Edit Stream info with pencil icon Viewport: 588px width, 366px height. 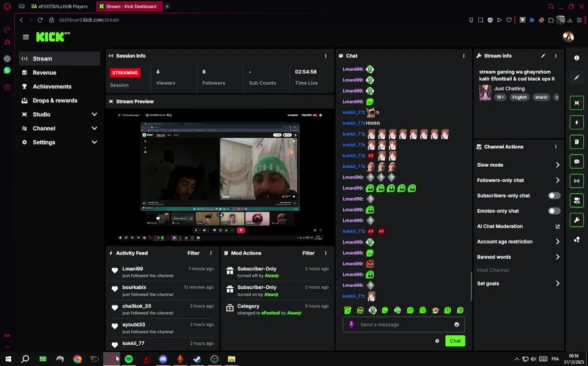tap(543, 56)
